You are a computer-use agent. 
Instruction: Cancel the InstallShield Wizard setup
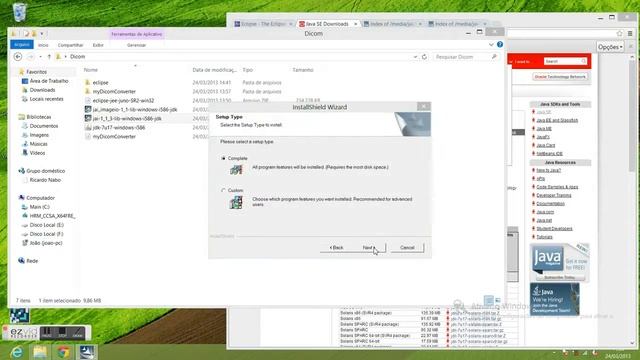pyautogui.click(x=407, y=248)
